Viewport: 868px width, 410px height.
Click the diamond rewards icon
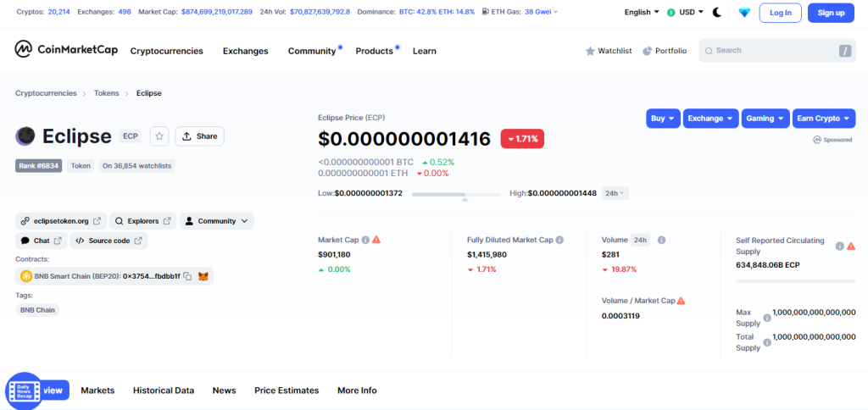click(744, 12)
